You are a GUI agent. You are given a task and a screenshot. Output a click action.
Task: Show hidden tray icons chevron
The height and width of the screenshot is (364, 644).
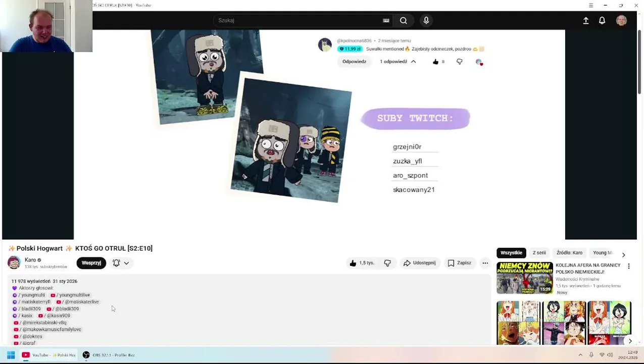(x=580, y=355)
